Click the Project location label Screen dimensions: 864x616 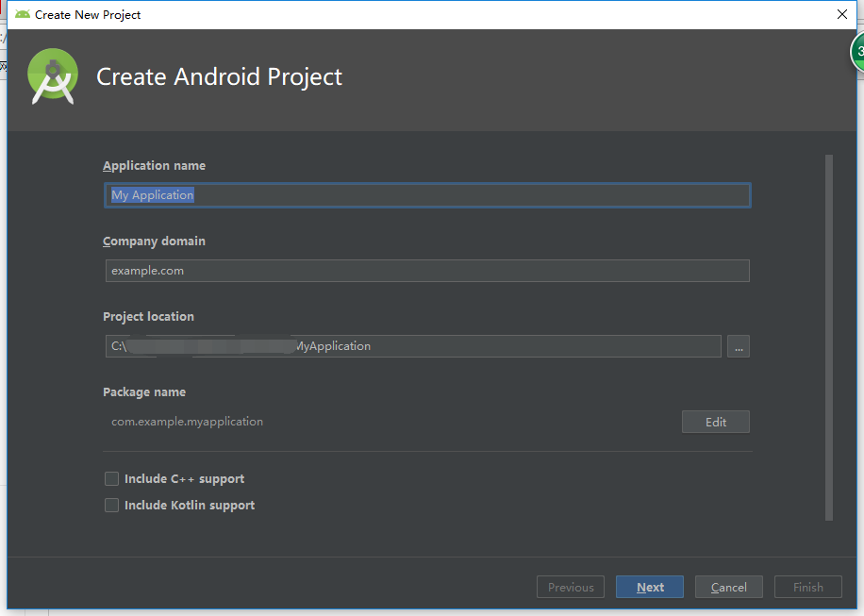click(x=148, y=317)
